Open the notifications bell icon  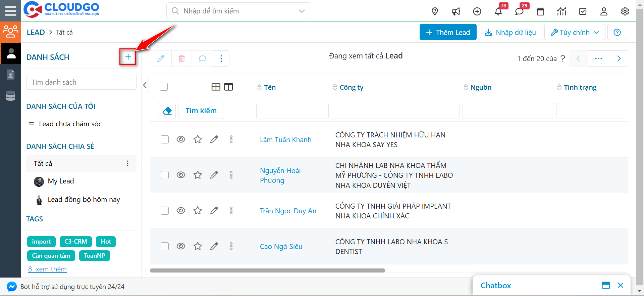498,11
